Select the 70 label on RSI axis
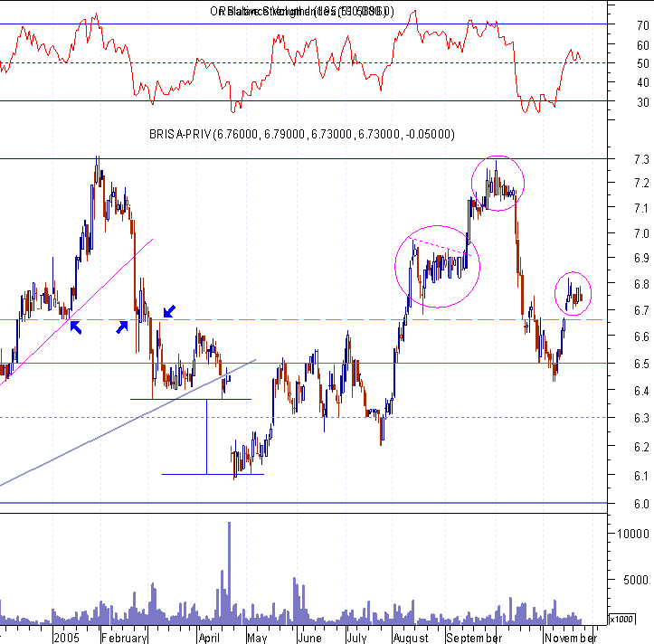This screenshot has width=654, height=644. 643,25
